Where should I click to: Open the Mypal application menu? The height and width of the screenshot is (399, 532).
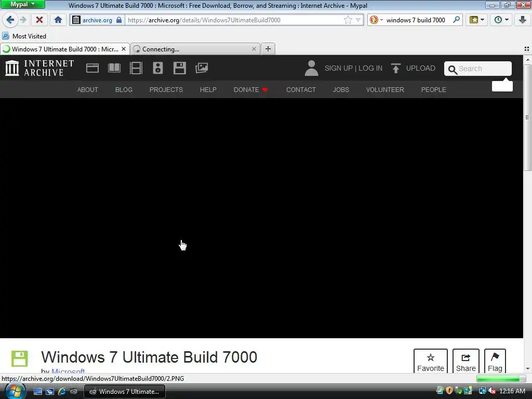22,4
